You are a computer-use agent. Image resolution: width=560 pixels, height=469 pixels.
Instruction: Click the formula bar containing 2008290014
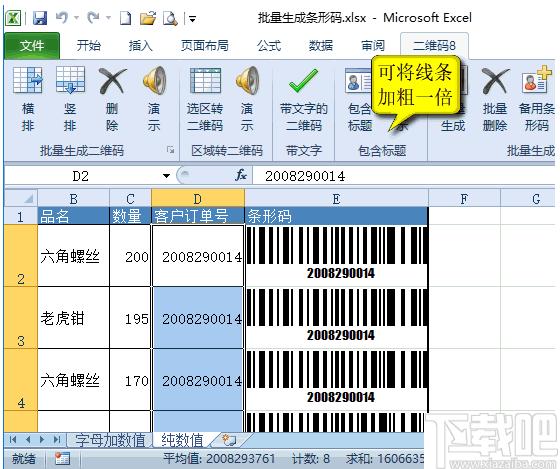coord(404,176)
